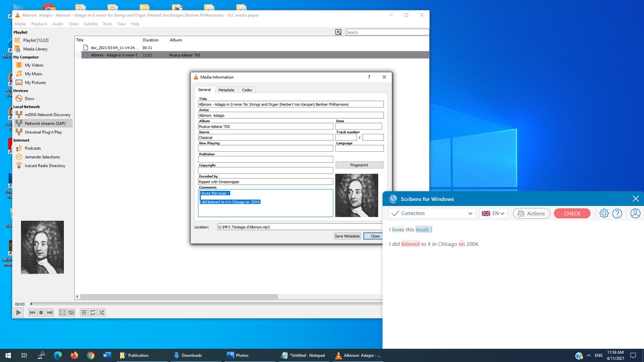Click the Genre field containing Classical
Screen dimensions: 644x362
pyautogui.click(x=265, y=138)
